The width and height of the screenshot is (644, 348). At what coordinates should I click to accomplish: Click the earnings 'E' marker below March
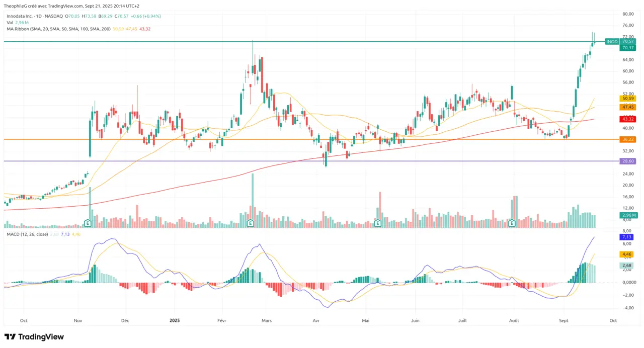coord(250,222)
